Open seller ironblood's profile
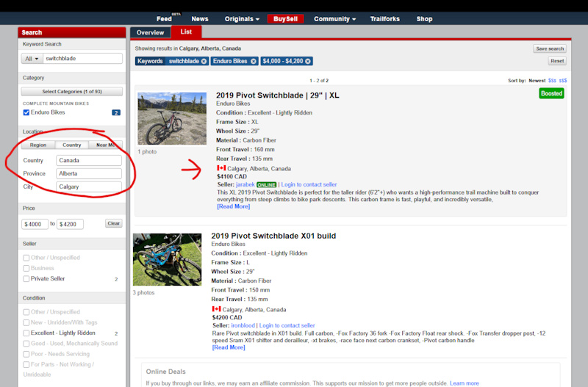588x387 pixels. pyautogui.click(x=243, y=325)
